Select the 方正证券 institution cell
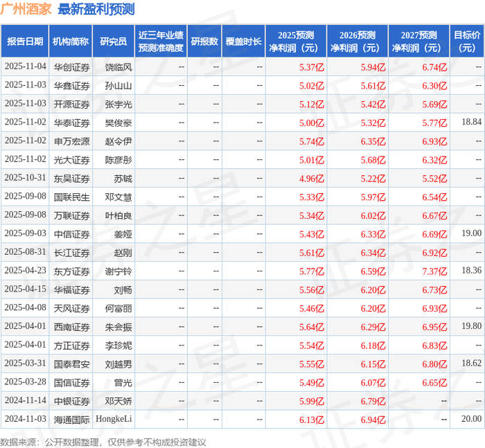 (72, 346)
